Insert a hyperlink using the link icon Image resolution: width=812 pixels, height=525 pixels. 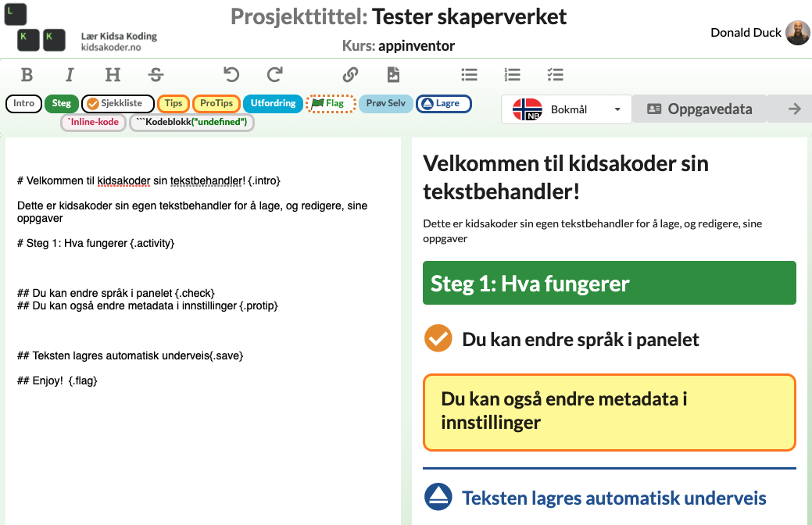(350, 74)
